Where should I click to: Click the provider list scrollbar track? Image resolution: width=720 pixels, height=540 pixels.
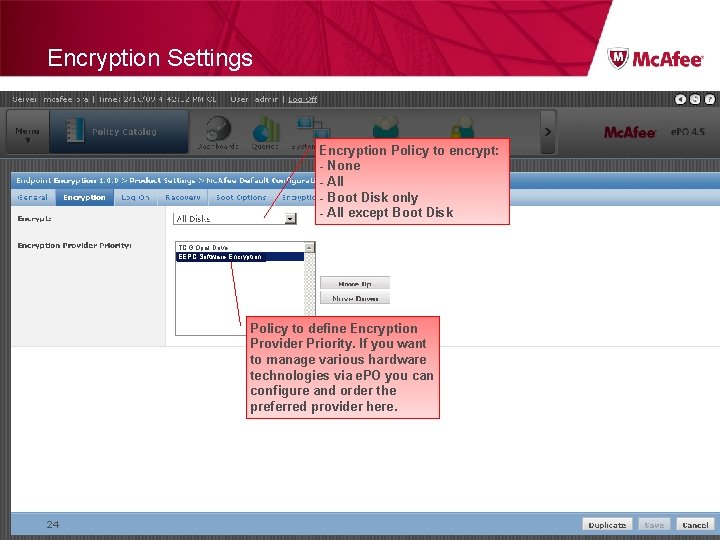pos(309,285)
